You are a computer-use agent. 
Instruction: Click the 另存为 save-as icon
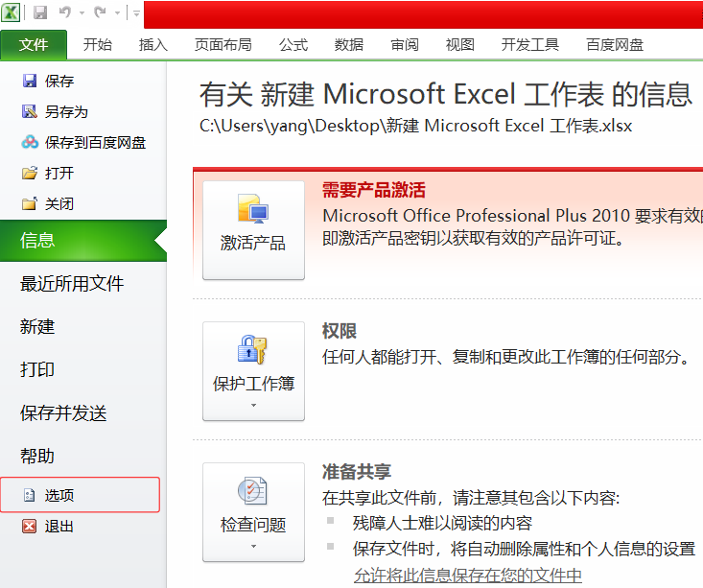[x=30, y=111]
